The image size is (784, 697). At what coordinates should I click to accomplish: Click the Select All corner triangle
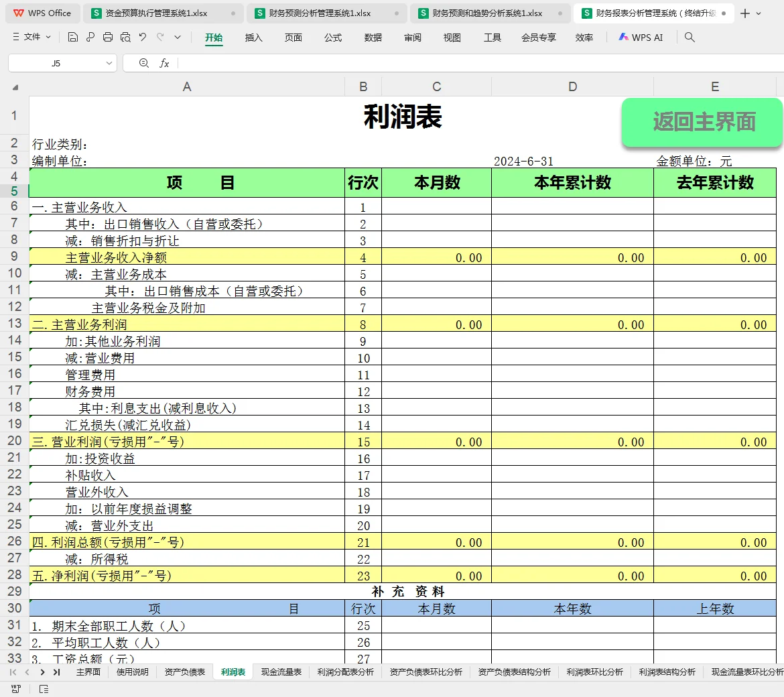[15, 87]
